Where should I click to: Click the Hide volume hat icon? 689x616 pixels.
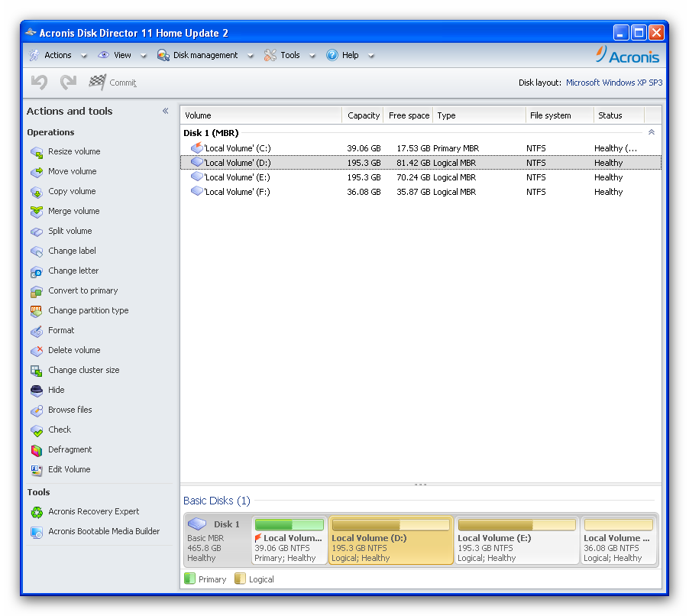37,391
